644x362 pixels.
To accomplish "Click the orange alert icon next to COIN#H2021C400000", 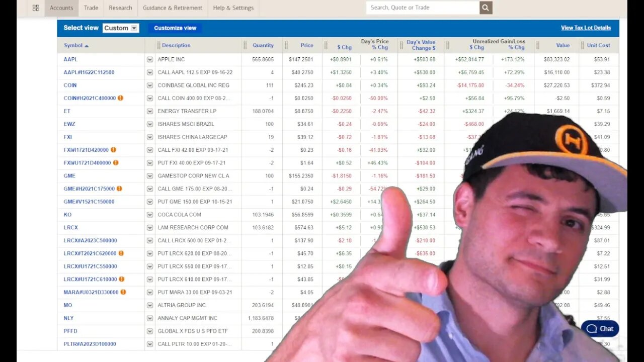I will click(120, 98).
